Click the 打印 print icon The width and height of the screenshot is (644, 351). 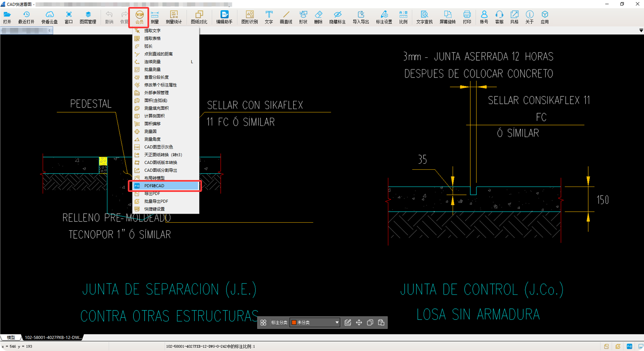[x=467, y=17]
